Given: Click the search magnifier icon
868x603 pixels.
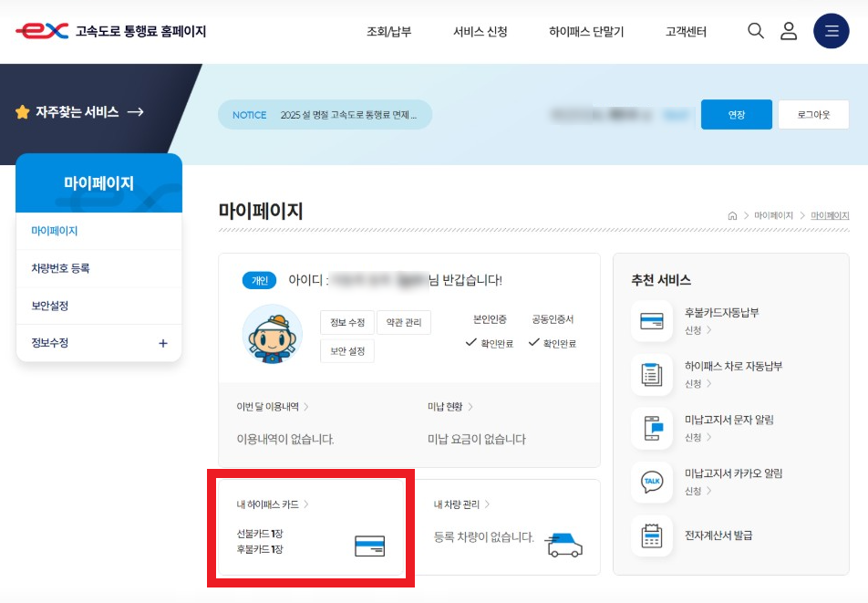Looking at the screenshot, I should [756, 30].
